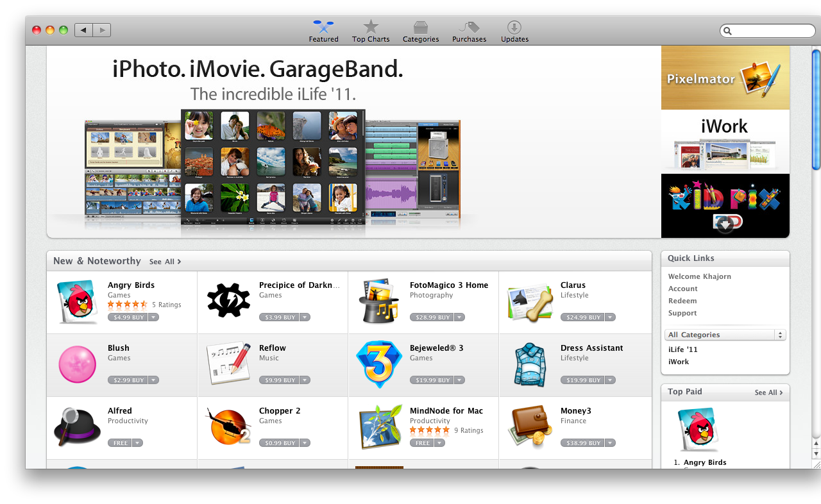Viewport: 821px width, 504px height.
Task: Open the Clarus dog-and-bone icon
Action: 530,303
